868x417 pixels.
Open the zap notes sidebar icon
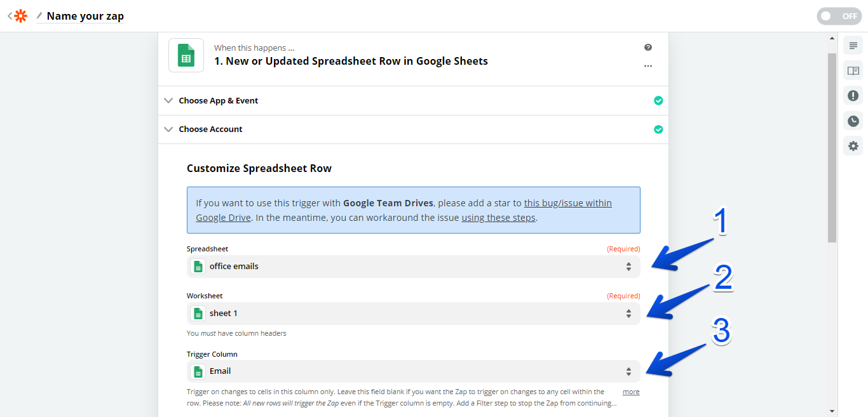click(x=853, y=46)
